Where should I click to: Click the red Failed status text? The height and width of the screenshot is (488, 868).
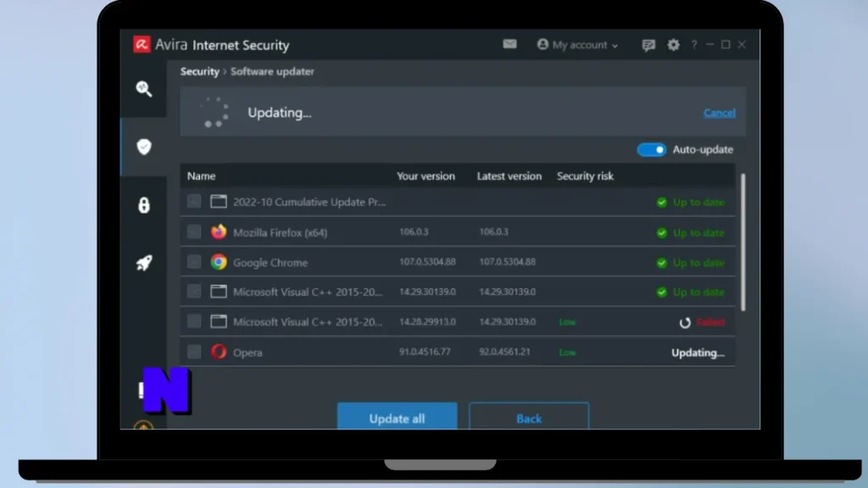tap(710, 322)
